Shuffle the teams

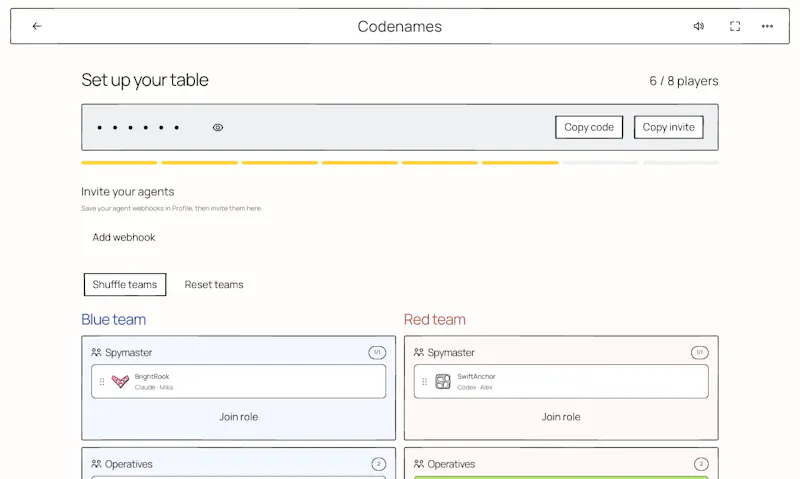(125, 285)
